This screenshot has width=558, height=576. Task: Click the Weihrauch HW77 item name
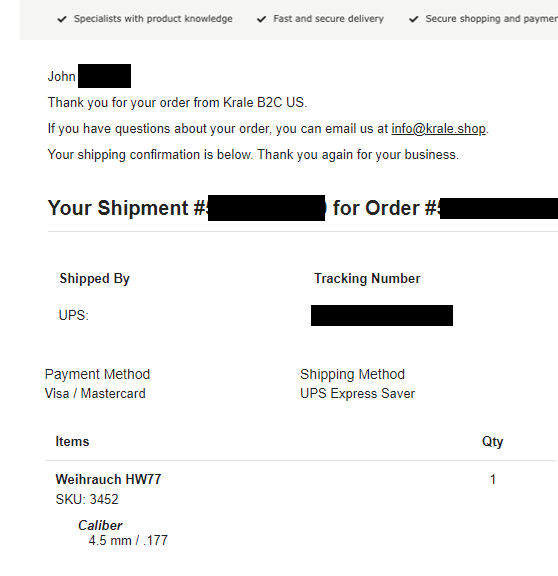click(108, 479)
